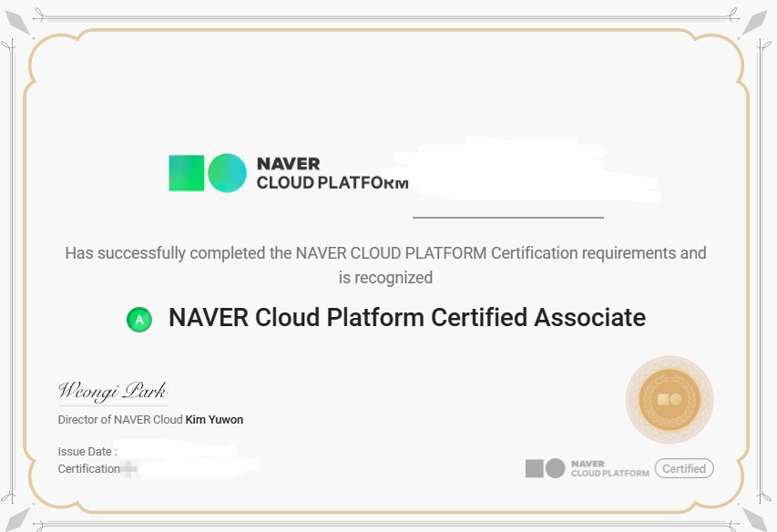Click the Weongi Park signature
The height and width of the screenshot is (532, 777).
(113, 391)
